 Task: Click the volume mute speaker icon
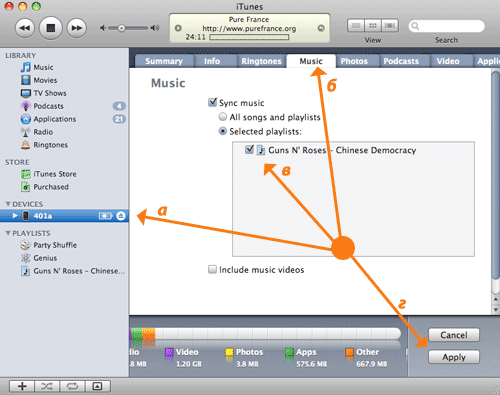[103, 28]
